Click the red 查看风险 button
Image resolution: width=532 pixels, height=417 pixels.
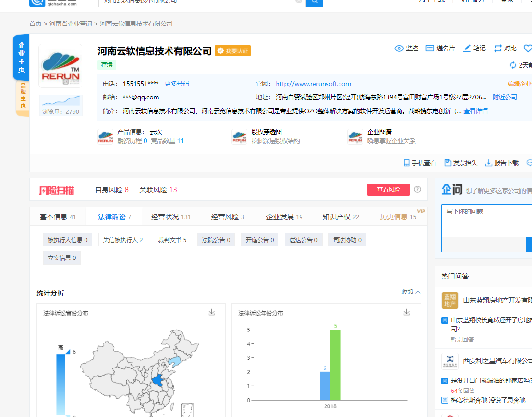388,189
